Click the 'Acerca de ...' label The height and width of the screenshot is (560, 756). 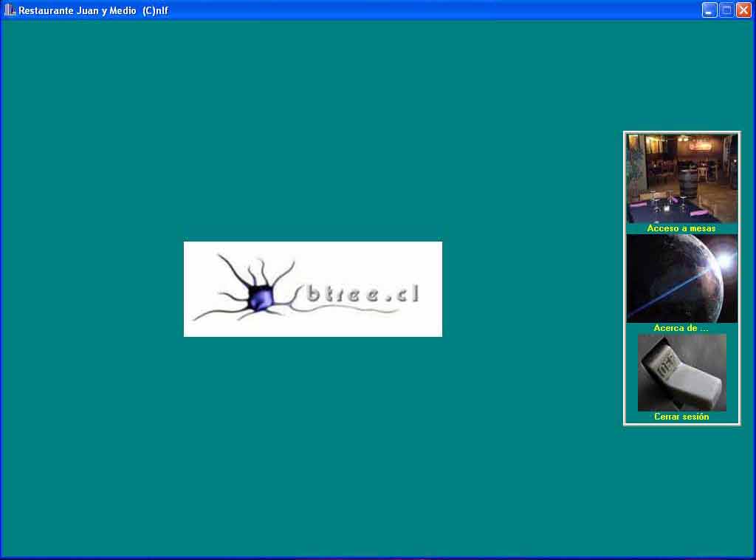coord(681,328)
